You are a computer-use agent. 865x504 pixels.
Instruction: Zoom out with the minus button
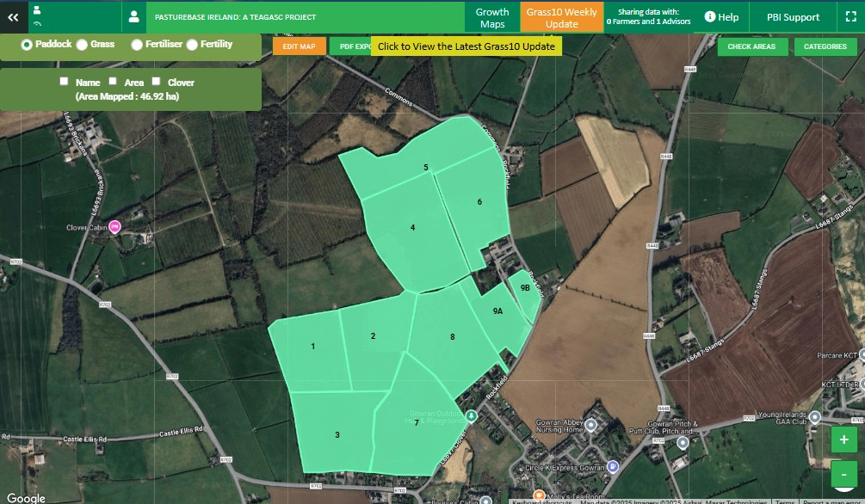843,474
